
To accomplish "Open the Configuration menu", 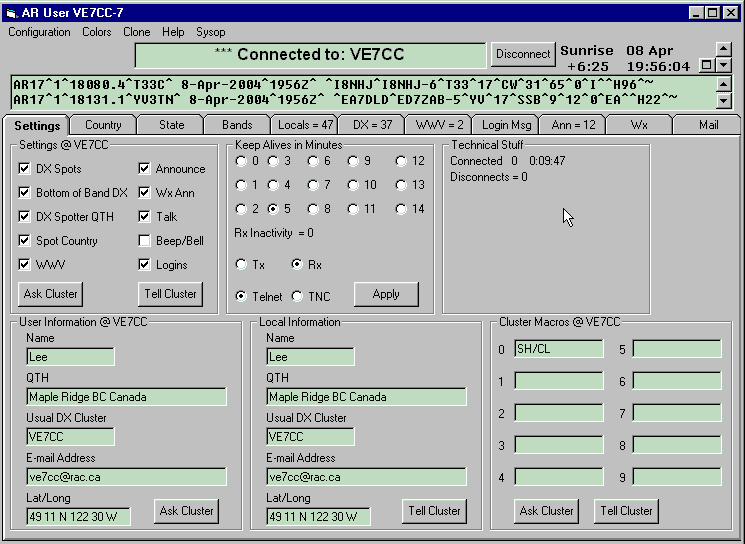I will [x=39, y=32].
